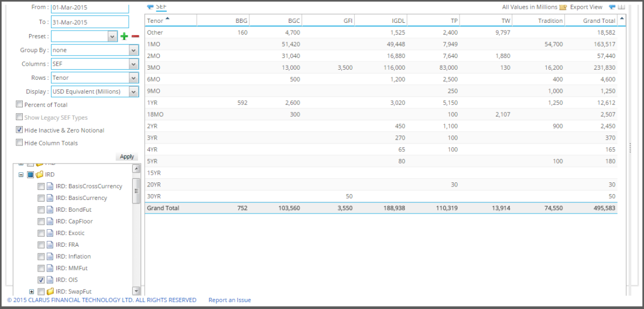644x309 pixels.
Task: Click the To date field
Action: (90, 22)
